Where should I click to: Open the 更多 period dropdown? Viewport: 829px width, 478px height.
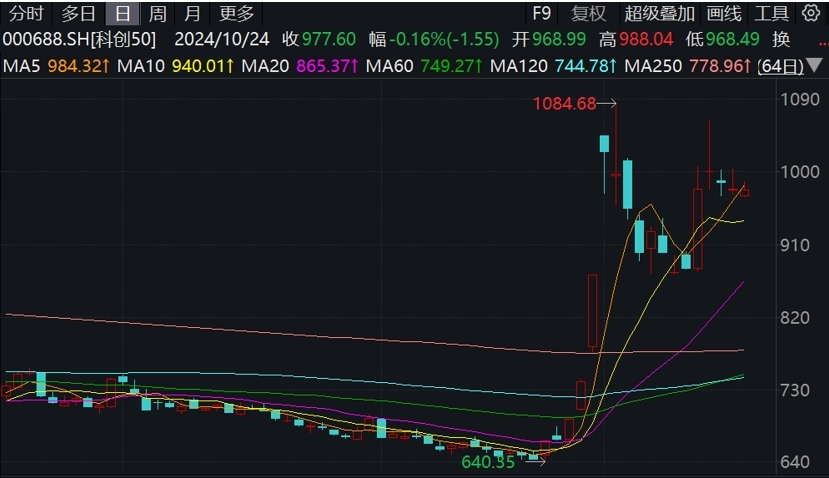(x=237, y=14)
